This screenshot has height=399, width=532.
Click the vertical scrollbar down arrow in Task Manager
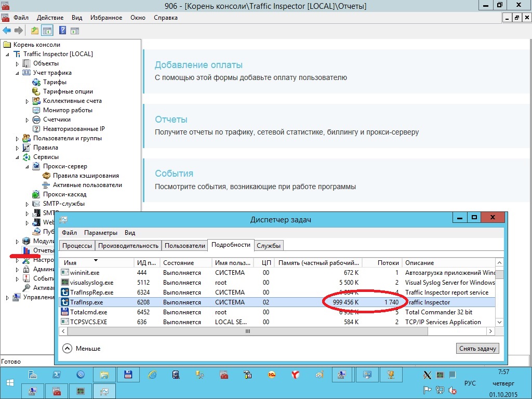499,322
